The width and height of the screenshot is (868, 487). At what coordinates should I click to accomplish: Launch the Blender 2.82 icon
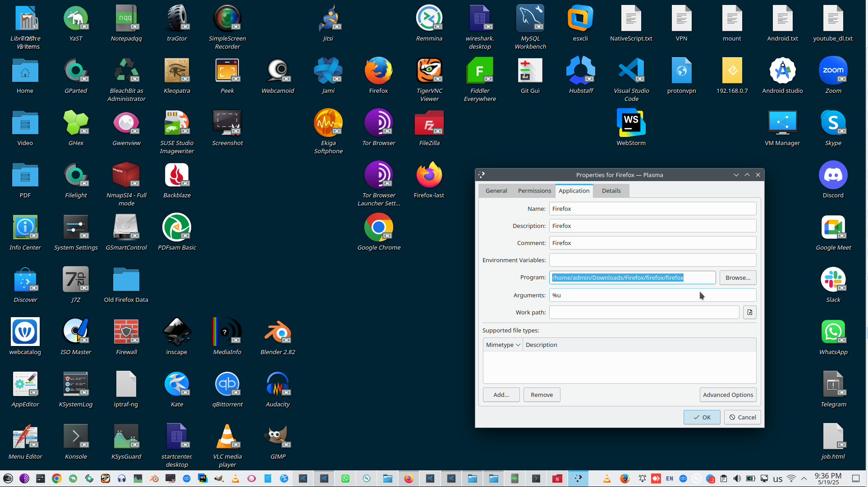point(277,333)
